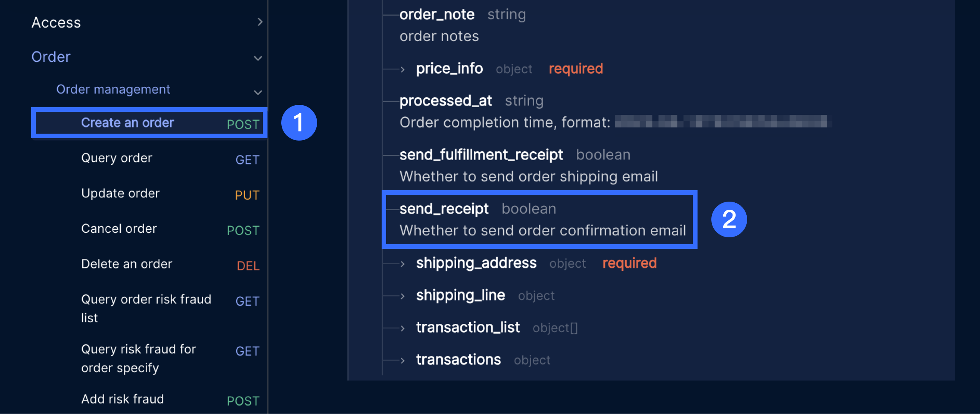The image size is (980, 414).
Task: Click the Access section label
Action: [x=56, y=22]
